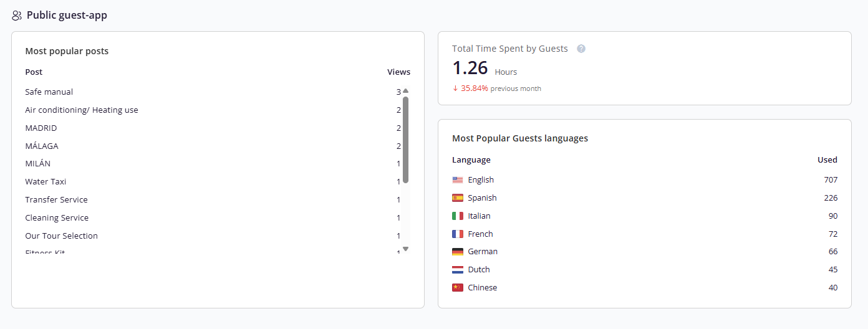868x329 pixels.
Task: Open the Our Tour Selection post
Action: [x=61, y=236]
